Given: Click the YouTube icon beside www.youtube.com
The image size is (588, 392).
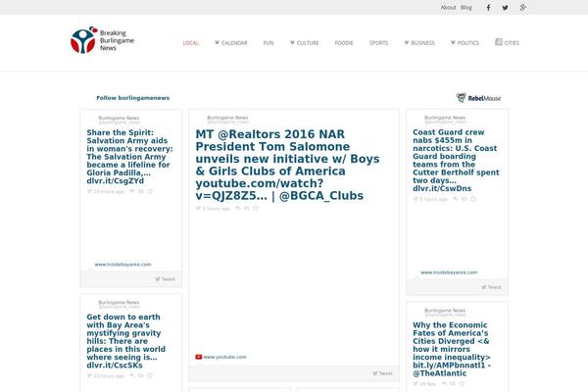Looking at the screenshot, I should [x=199, y=357].
